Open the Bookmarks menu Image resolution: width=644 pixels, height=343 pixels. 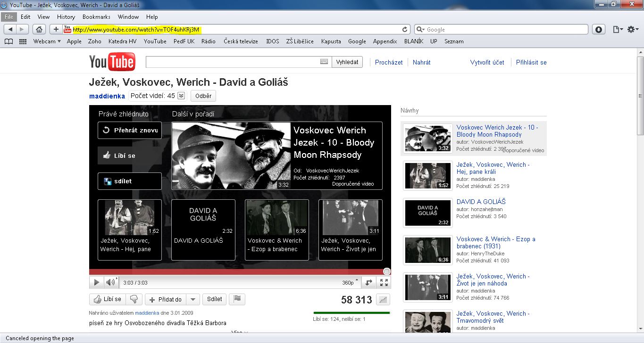coord(96,16)
